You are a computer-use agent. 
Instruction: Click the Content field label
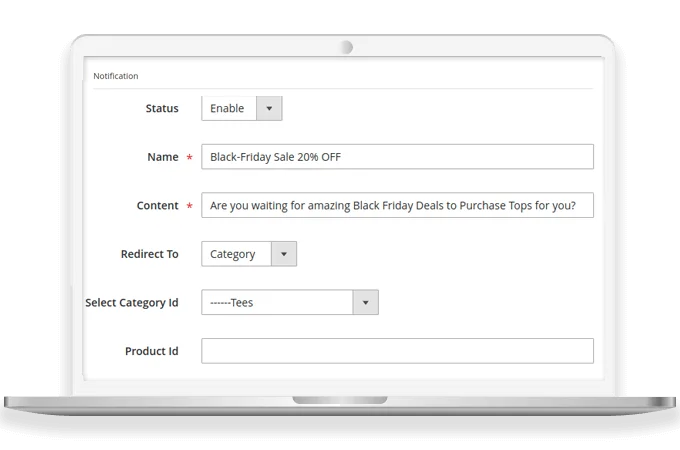[157, 205]
